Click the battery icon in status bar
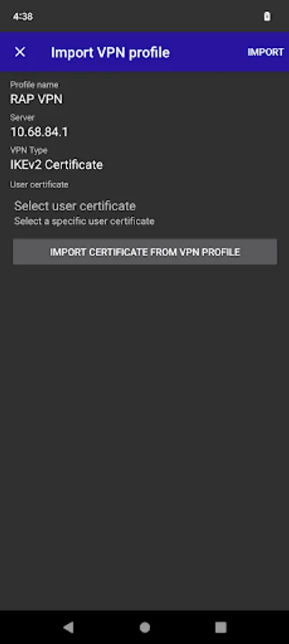Screen dimensions: 289x644 tap(267, 16)
